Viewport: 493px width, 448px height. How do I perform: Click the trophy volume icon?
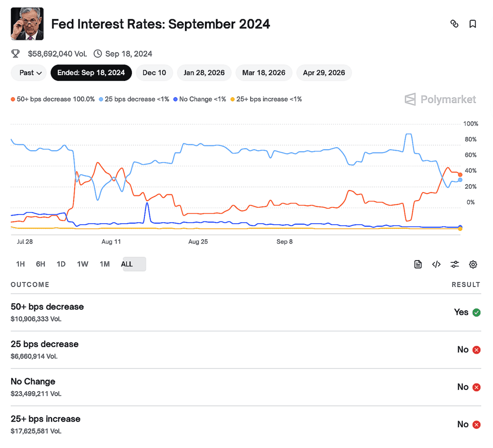coord(15,53)
